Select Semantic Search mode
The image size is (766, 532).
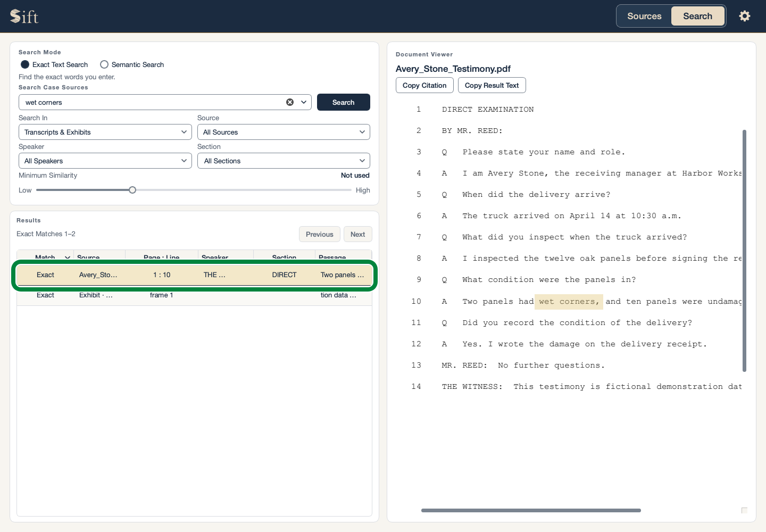click(x=132, y=64)
